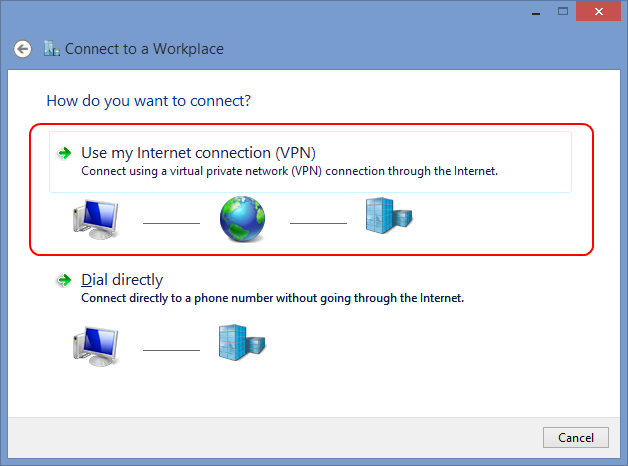Click the green arrow beside Use my Internet connection
This screenshot has height=466, width=628.
64,153
